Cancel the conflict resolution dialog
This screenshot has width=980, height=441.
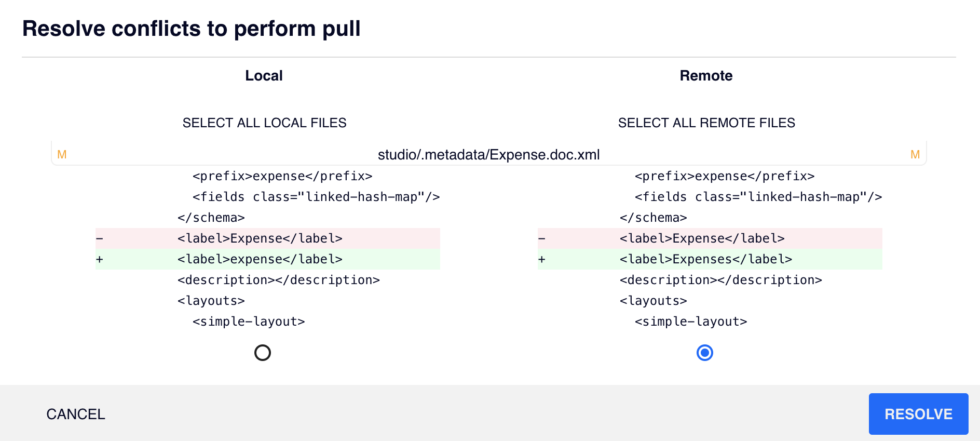point(76,414)
